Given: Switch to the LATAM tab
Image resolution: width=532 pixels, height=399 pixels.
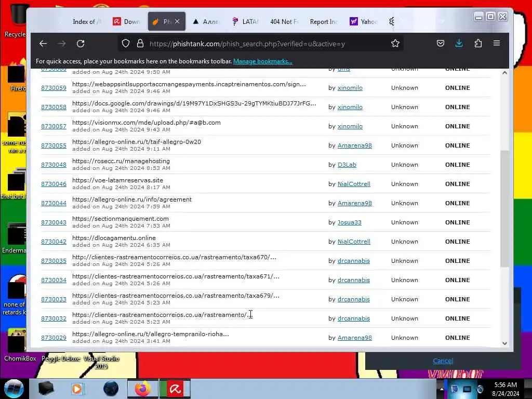Looking at the screenshot, I should tap(245, 22).
